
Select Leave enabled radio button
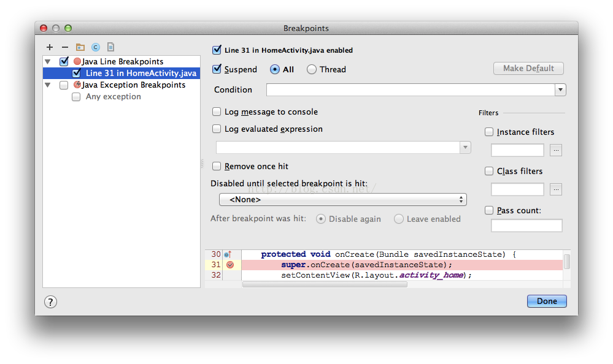(x=399, y=219)
